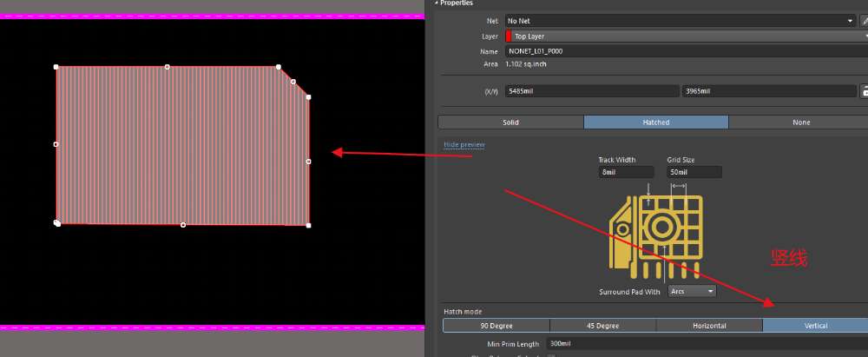Edit the Track Width field 8mil
Viewport: 868px width, 357px height.
coord(626,172)
